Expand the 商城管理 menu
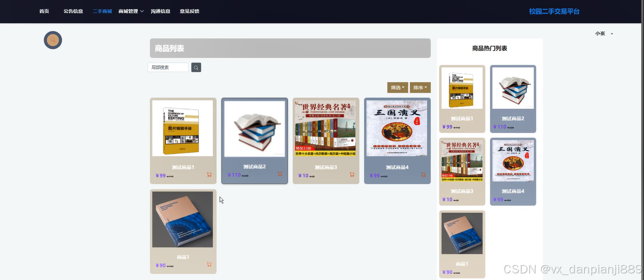Viewport: 644px width, 280px height. (131, 11)
